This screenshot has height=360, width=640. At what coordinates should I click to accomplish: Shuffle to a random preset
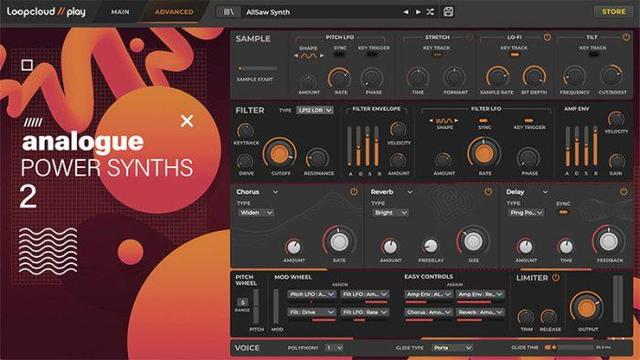tap(430, 12)
